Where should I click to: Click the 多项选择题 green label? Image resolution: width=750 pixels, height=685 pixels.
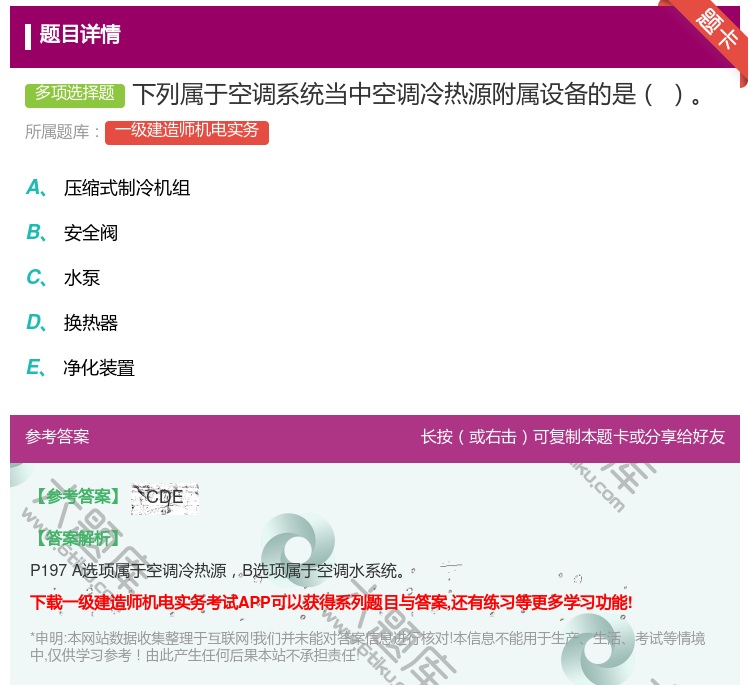tap(75, 95)
